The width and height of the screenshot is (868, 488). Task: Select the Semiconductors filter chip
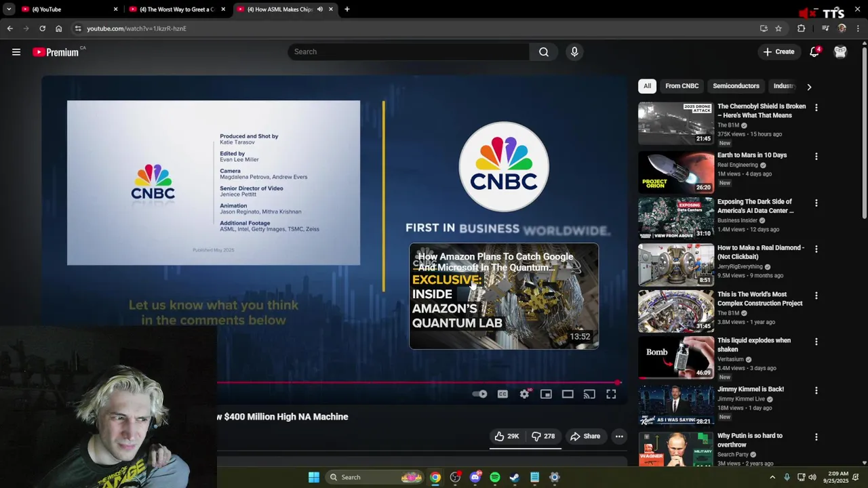[736, 86]
